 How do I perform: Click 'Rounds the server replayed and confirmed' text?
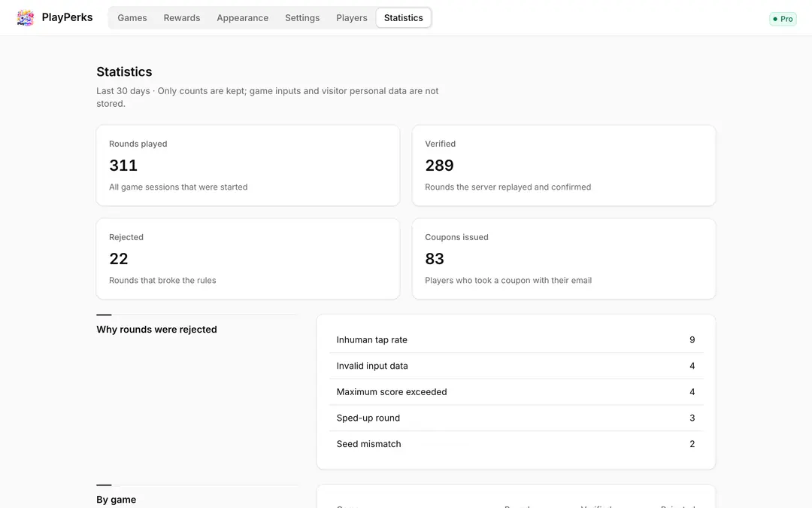click(x=508, y=187)
